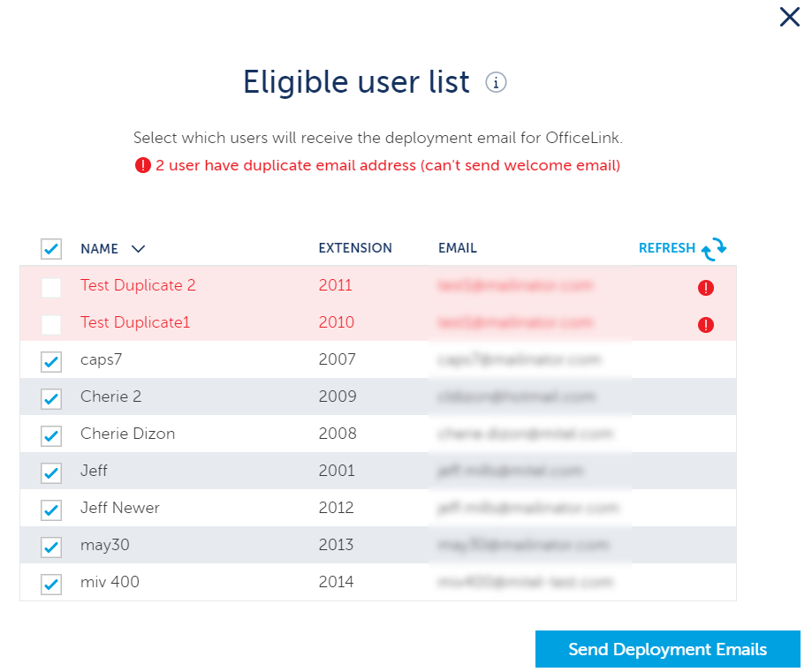Select the miv 400 user name
Screen dimensions: 812x672
110,582
